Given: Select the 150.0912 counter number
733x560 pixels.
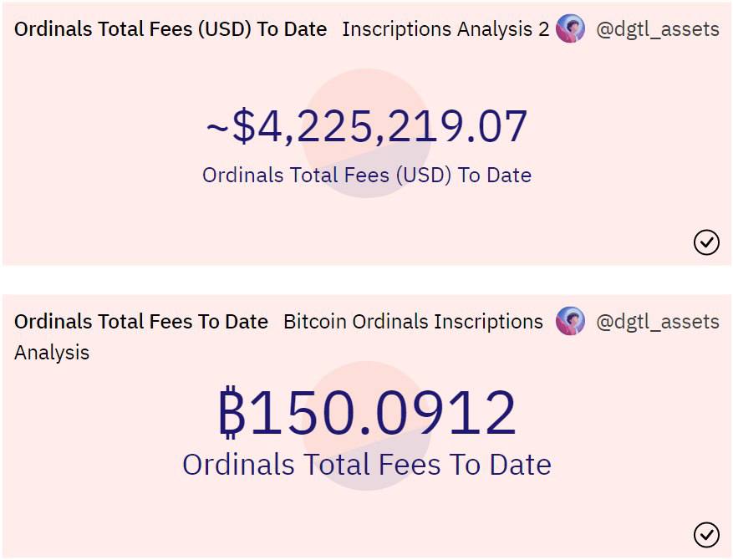Looking at the screenshot, I should (383, 414).
